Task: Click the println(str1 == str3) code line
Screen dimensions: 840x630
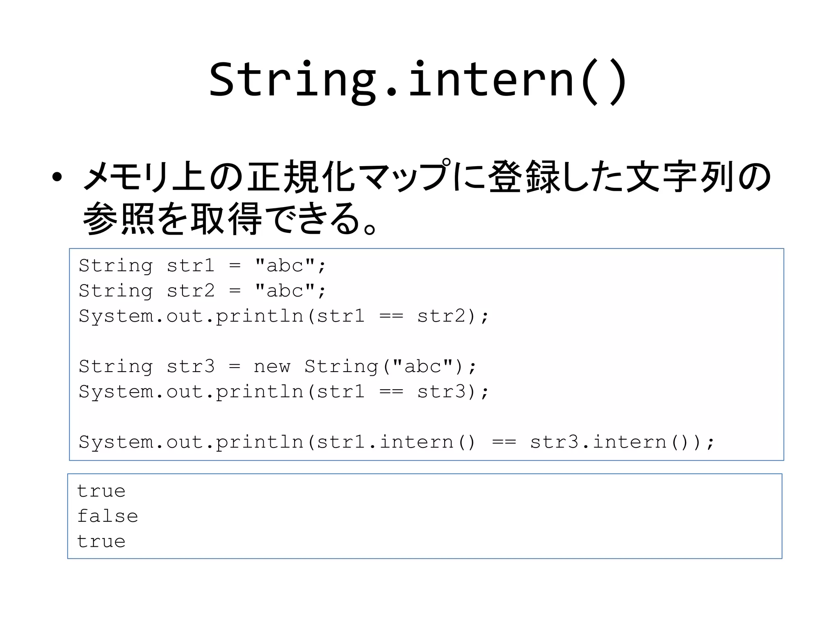Action: [x=283, y=392]
